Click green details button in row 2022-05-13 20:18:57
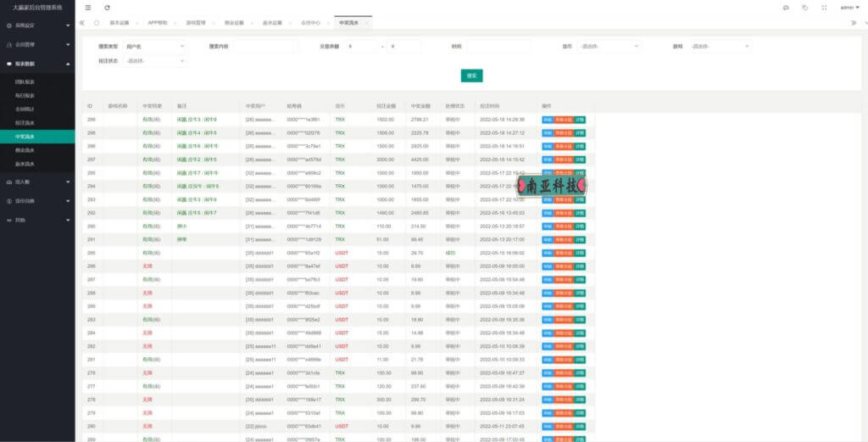 [x=580, y=227]
